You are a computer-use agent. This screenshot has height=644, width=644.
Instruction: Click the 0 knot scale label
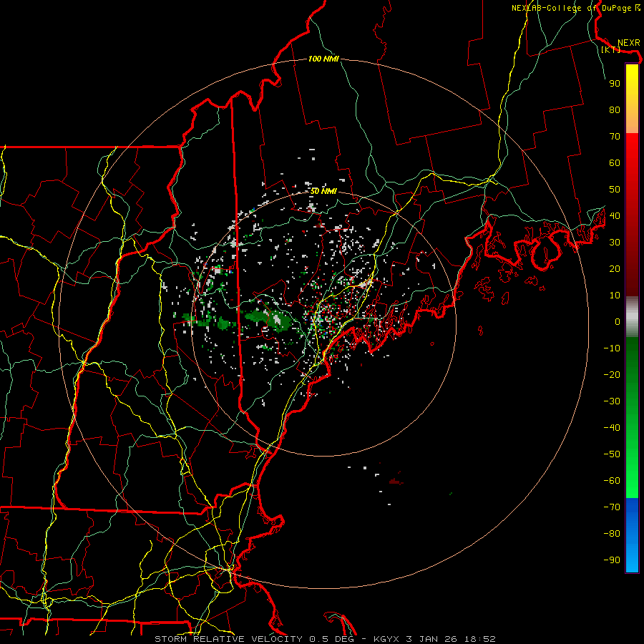[618, 321]
